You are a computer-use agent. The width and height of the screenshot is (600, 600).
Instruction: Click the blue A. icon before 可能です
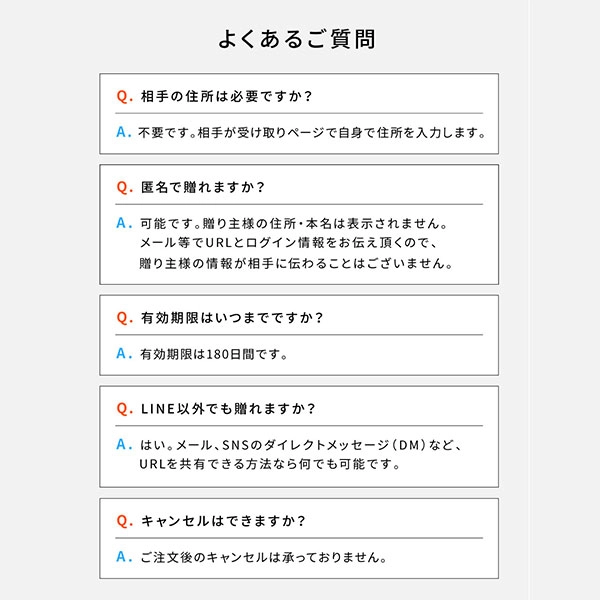coord(124,223)
